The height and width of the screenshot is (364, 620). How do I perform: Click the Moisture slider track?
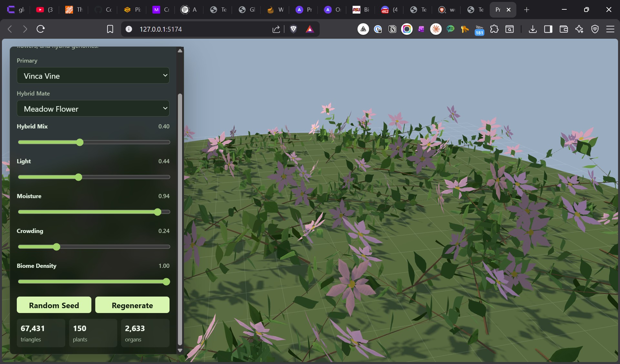[x=94, y=212]
